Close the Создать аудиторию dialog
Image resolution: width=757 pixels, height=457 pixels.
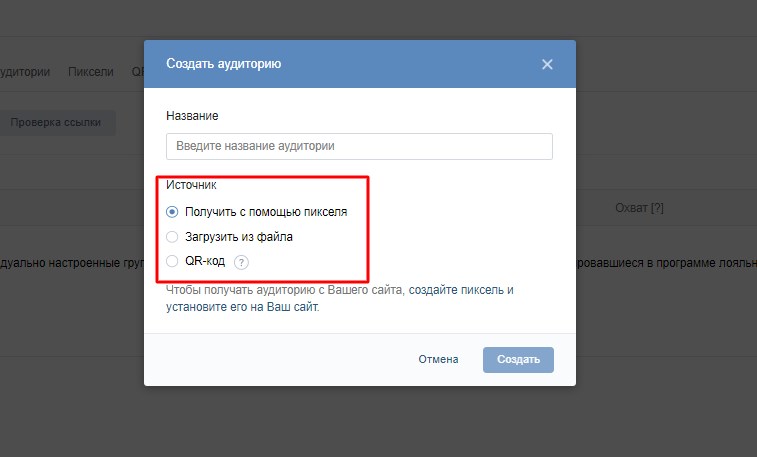(547, 64)
